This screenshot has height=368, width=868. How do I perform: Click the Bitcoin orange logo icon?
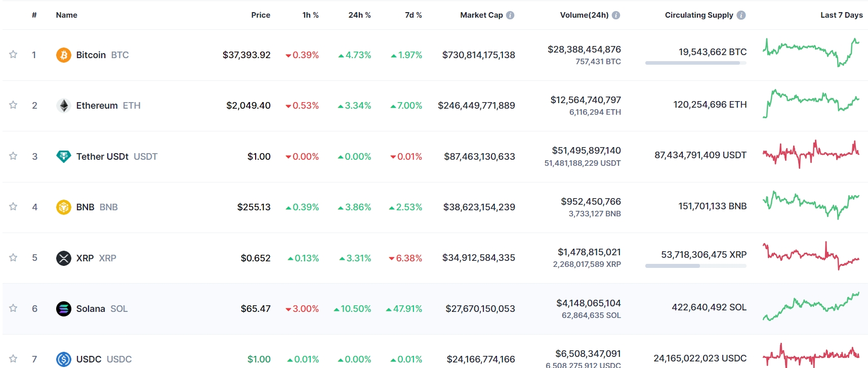[63, 55]
